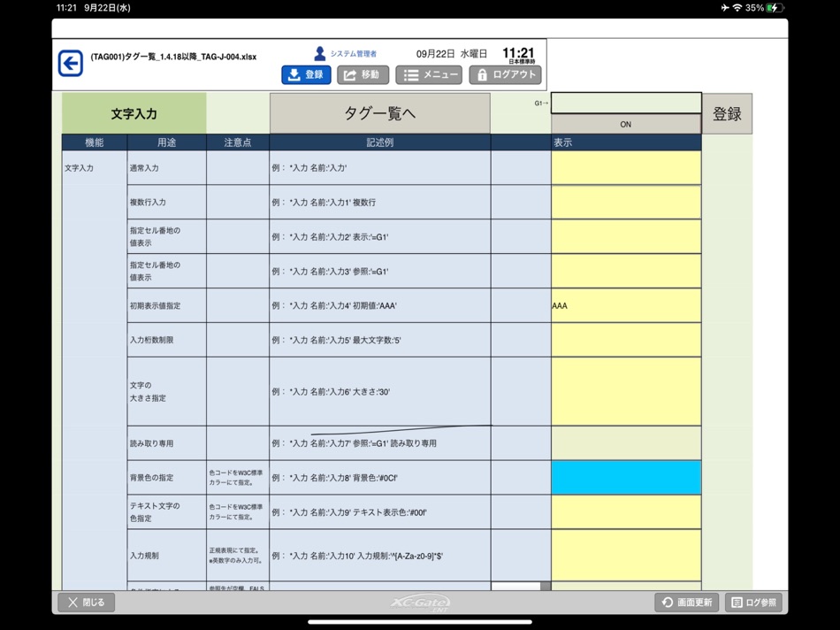840x630 pixels.
Task: Click input cell for 入力3 参照:'=G1'
Action: (x=626, y=272)
